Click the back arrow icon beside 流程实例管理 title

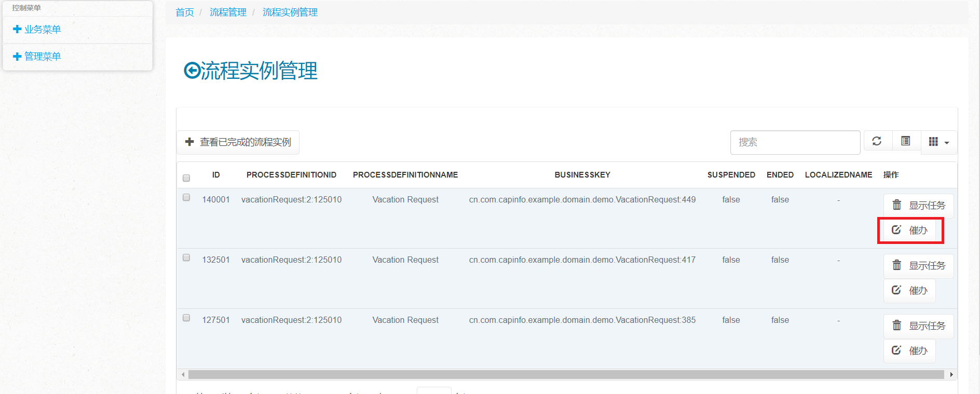point(192,71)
